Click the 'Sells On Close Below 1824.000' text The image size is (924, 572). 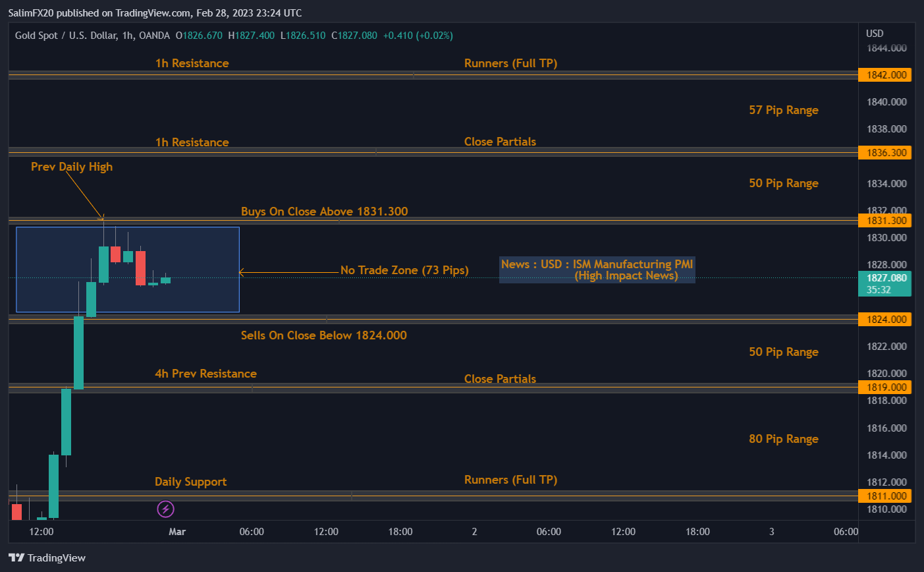324,335
